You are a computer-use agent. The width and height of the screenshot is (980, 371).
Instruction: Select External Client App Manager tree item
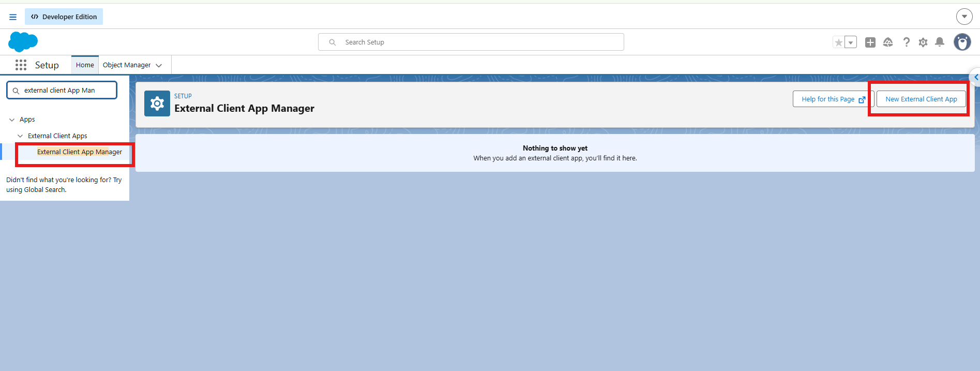pos(80,152)
